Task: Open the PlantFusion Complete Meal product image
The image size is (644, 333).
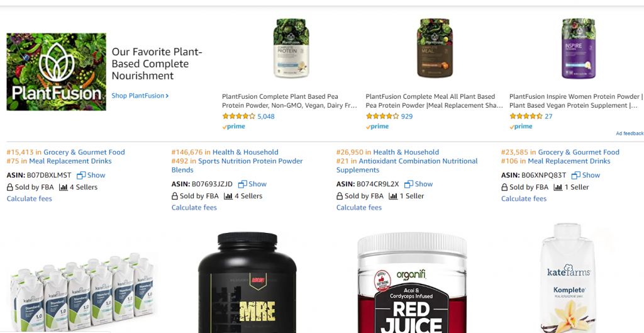Action: pos(435,48)
